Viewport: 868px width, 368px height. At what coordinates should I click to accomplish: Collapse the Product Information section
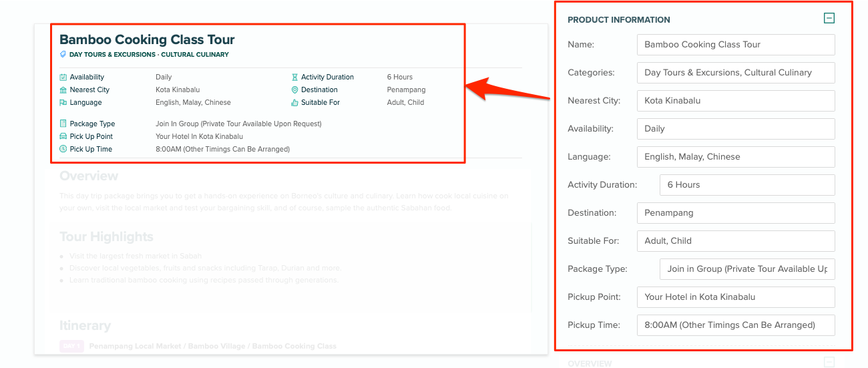(829, 19)
